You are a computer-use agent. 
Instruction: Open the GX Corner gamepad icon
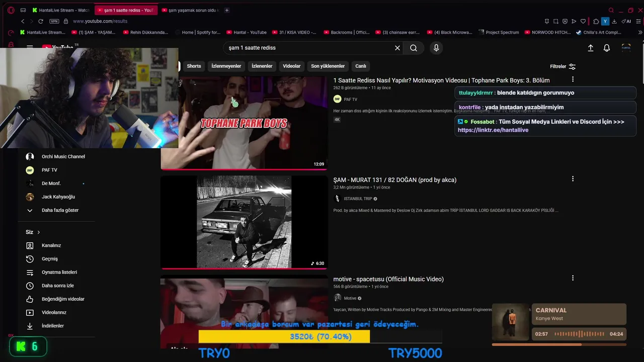pyautogui.click(x=23, y=10)
